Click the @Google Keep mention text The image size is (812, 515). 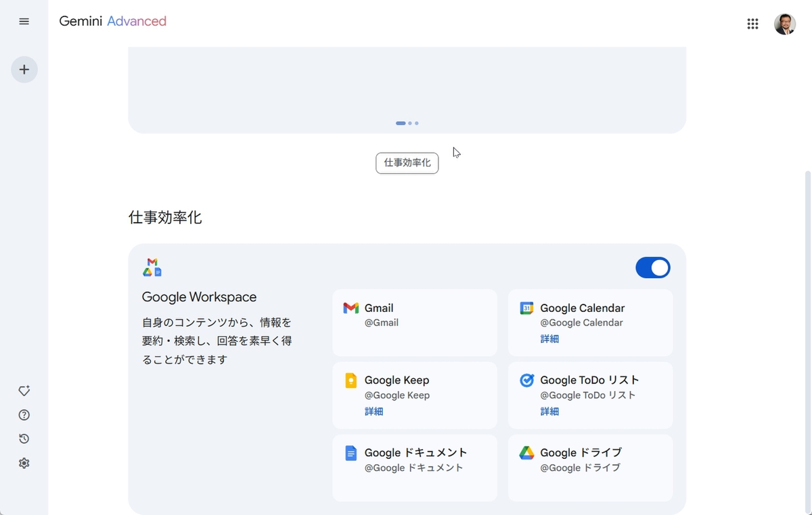[x=397, y=395]
